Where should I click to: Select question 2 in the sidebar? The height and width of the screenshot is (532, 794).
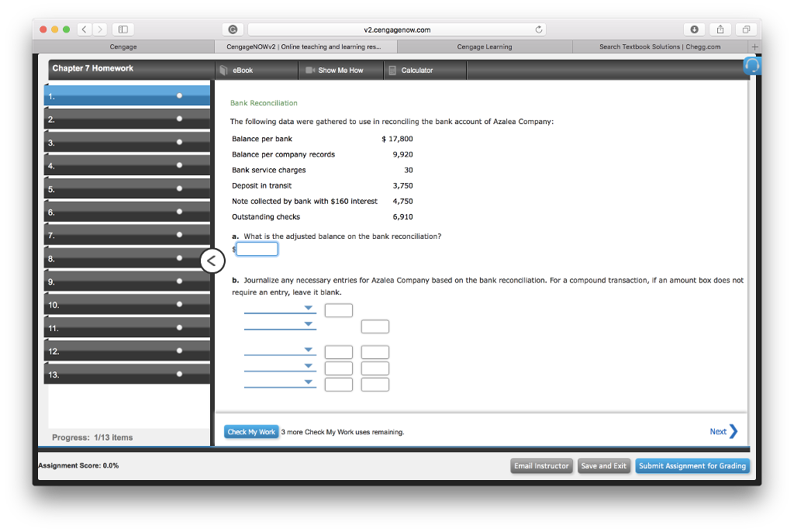coord(127,119)
